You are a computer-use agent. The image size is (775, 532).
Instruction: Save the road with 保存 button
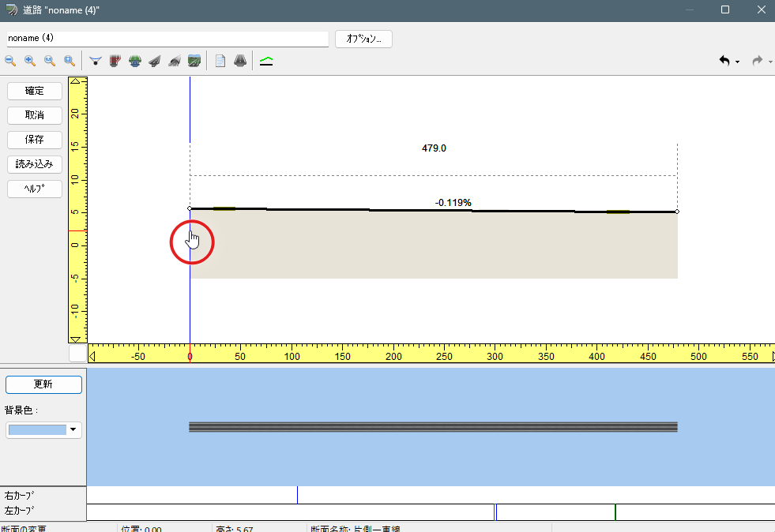(x=35, y=140)
